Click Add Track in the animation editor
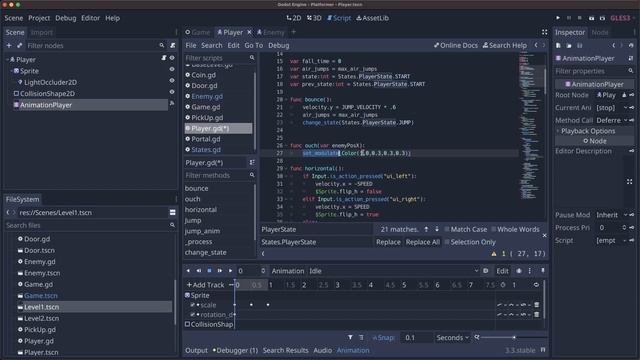This screenshot has width=640, height=360. coord(205,285)
